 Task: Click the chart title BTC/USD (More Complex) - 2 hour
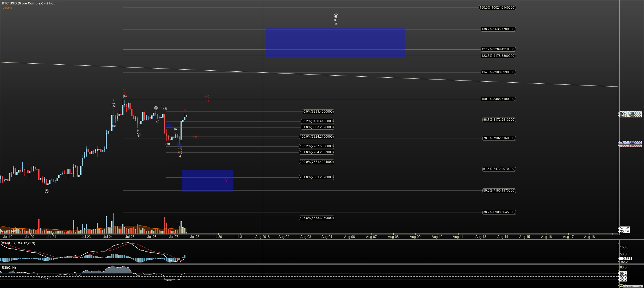pos(29,3)
